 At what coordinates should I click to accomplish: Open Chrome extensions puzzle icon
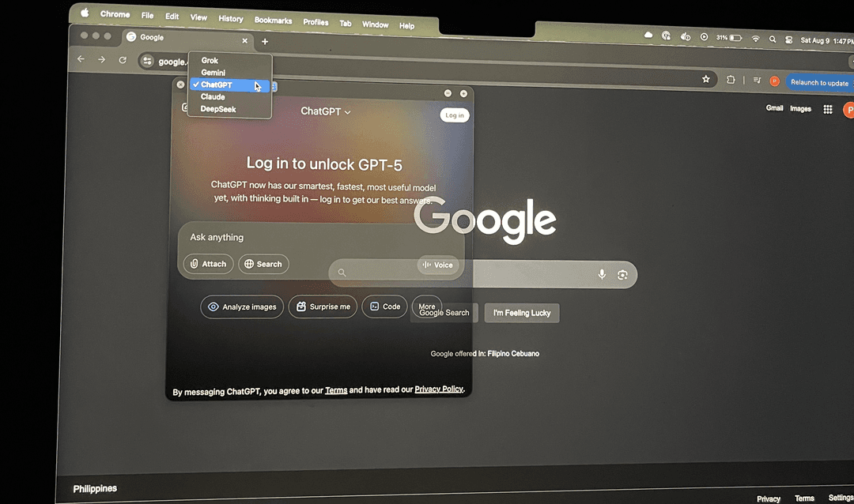[731, 80]
